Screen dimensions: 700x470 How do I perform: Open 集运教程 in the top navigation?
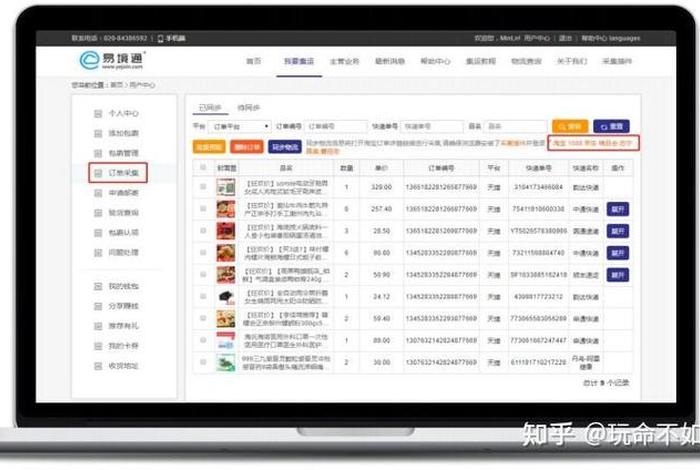point(481,61)
